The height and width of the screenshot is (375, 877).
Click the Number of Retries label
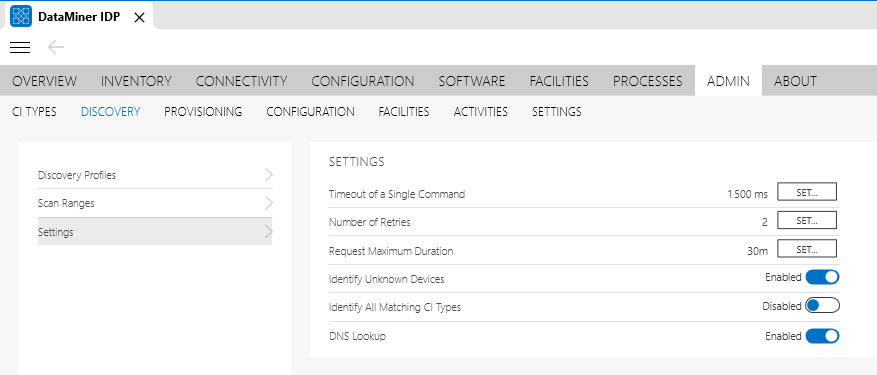370,222
